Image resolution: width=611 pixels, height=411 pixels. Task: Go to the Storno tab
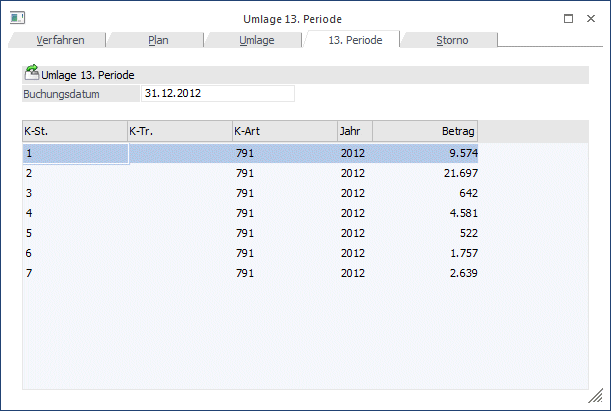pos(451,40)
